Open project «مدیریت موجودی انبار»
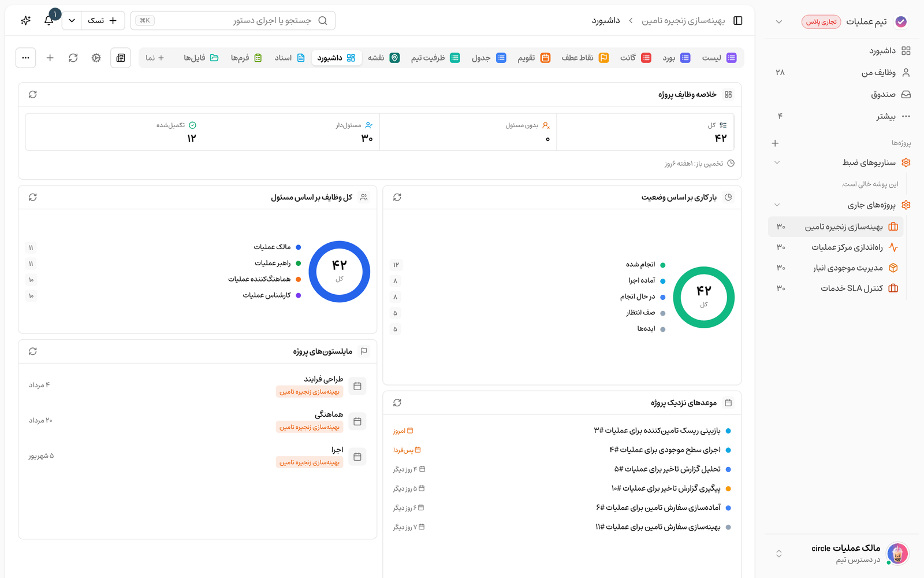 click(836, 268)
